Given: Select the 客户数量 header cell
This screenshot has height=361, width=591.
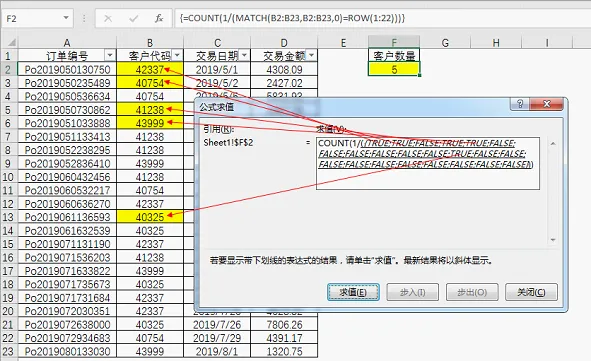Looking at the screenshot, I should 394,56.
